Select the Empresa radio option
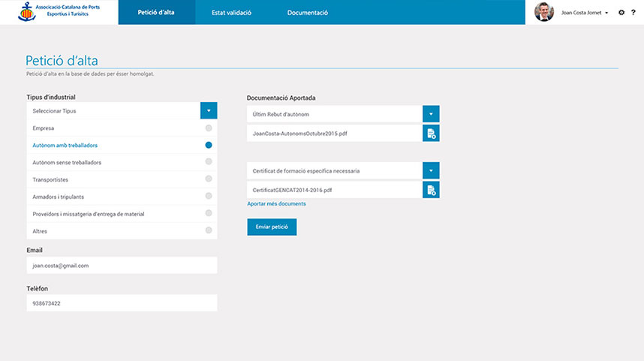The height and width of the screenshot is (361, 644). tap(209, 128)
